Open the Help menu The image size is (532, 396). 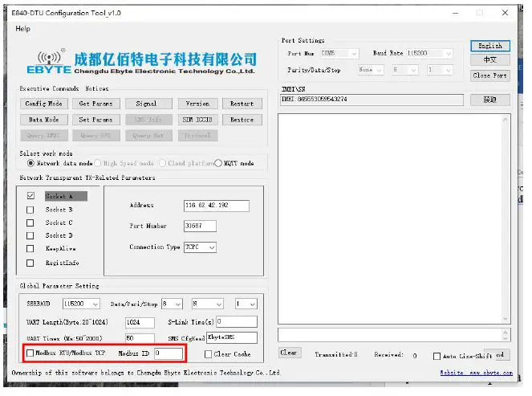point(22,29)
